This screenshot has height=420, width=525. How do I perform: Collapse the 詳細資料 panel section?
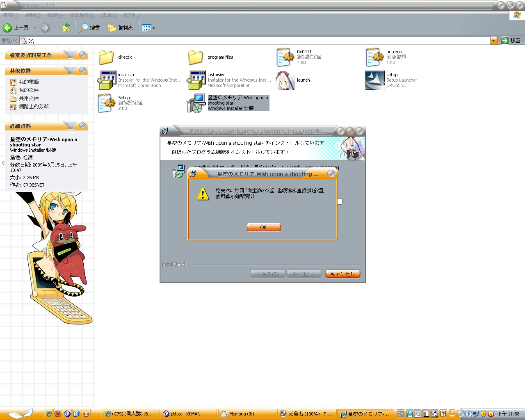pos(82,126)
